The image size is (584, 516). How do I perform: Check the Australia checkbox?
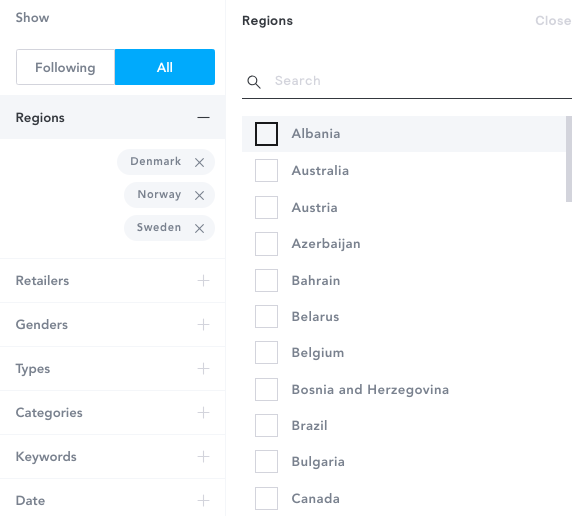coord(266,170)
